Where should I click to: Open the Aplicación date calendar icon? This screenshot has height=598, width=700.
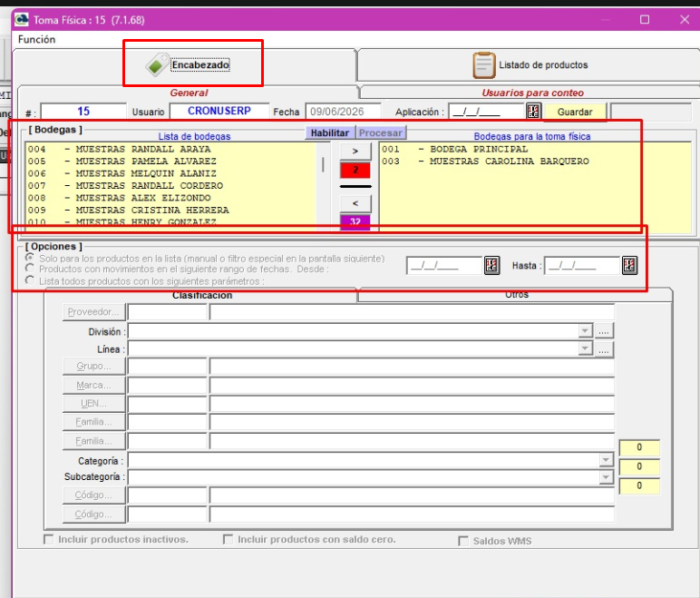point(533,111)
